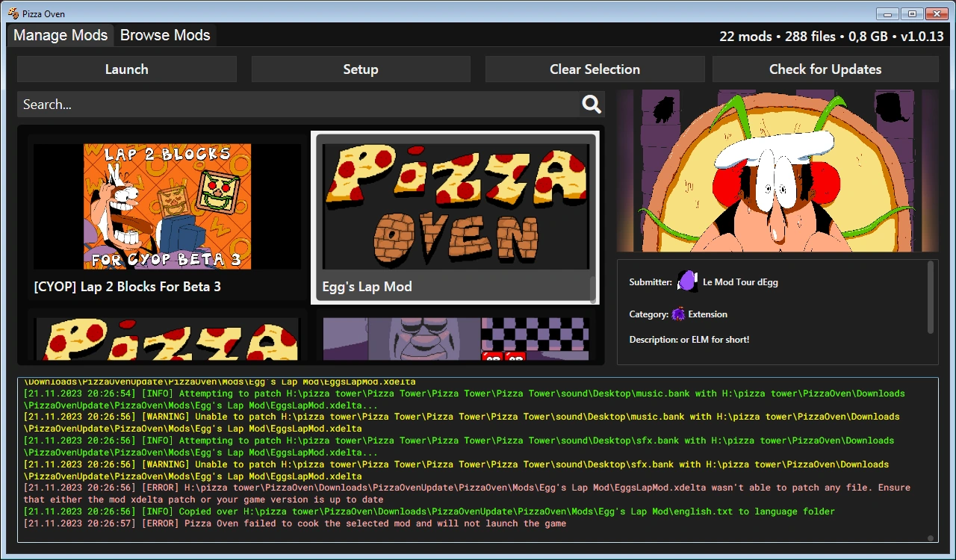
Task: Click the warning "Unable to patch" music.bank line
Action: [462, 423]
